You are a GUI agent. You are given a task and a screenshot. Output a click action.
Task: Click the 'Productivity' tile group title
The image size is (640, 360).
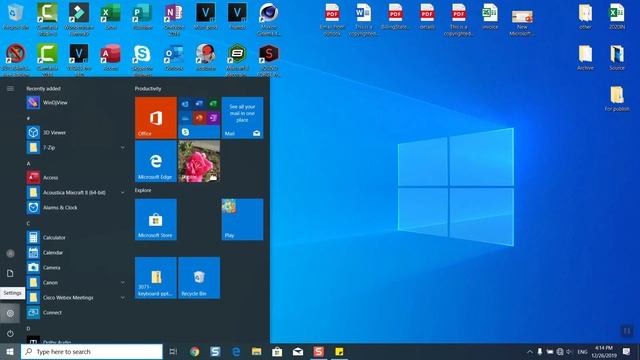point(148,89)
